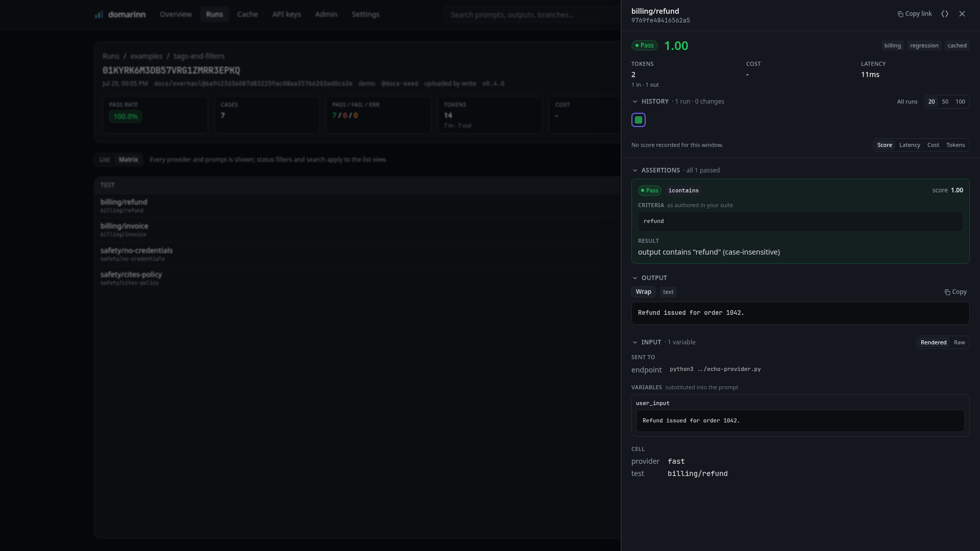This screenshot has height=551, width=980.
Task: Collapse the HISTORY section
Action: pos(635,102)
